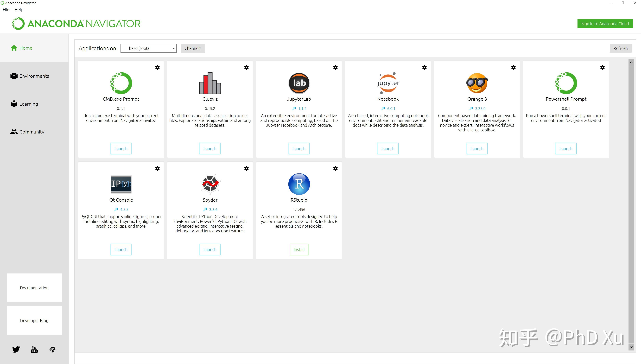The width and height of the screenshot is (641, 364).
Task: Click the Anaconda Navigator logo
Action: click(x=76, y=24)
